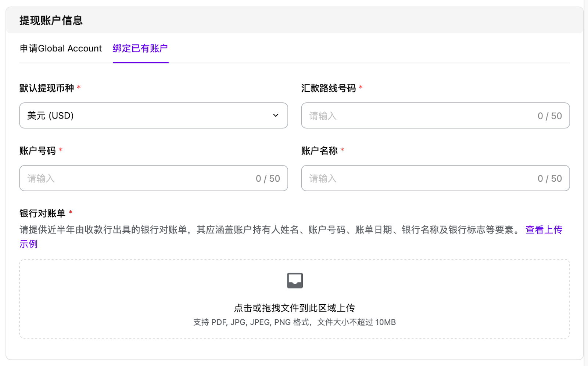Image resolution: width=588 pixels, height=366 pixels.
Task: Click the 账户名称 field label
Action: [x=319, y=151]
